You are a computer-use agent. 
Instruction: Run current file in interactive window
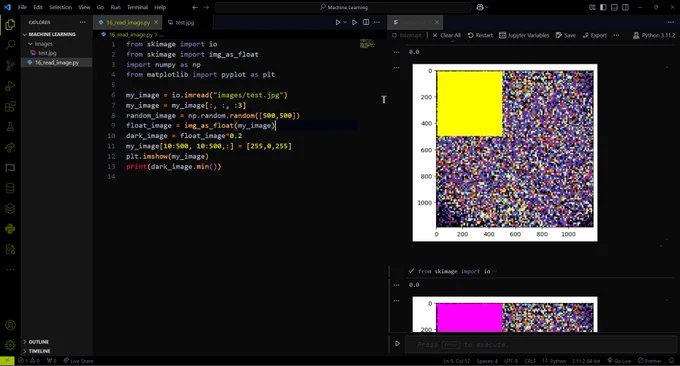pyautogui.click(x=354, y=22)
